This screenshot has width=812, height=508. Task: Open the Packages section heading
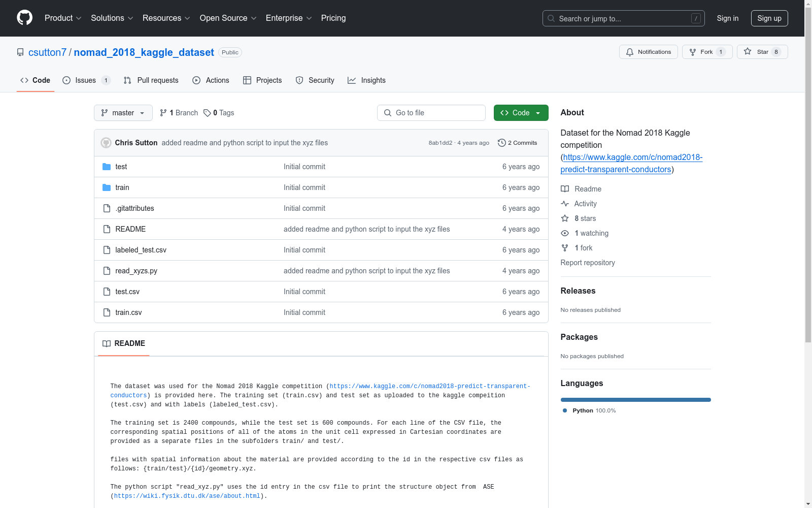[x=579, y=337]
